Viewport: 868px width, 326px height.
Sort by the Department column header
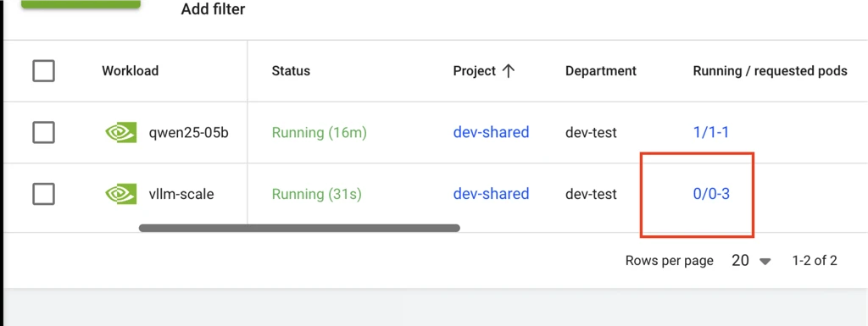tap(601, 71)
